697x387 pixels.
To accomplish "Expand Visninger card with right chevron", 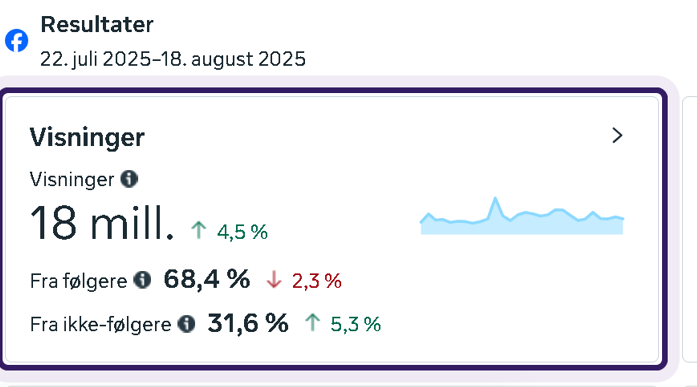I will pos(617,136).
